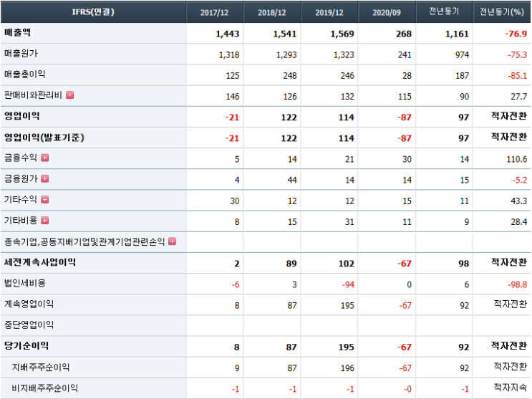Click the 매출액 2019/12 value 1,569
532x399 pixels.
point(342,34)
